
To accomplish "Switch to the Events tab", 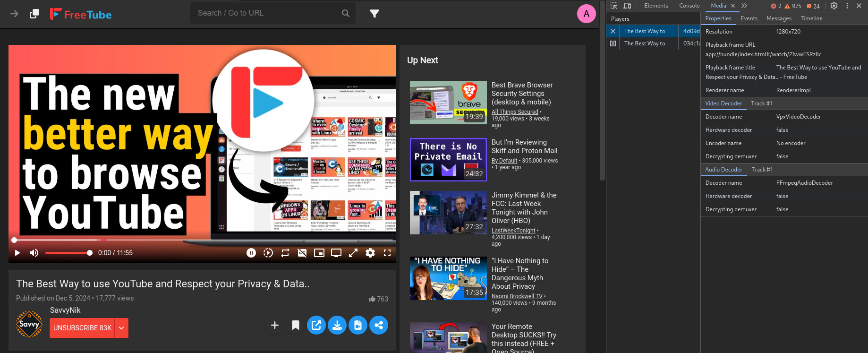I will pos(749,18).
